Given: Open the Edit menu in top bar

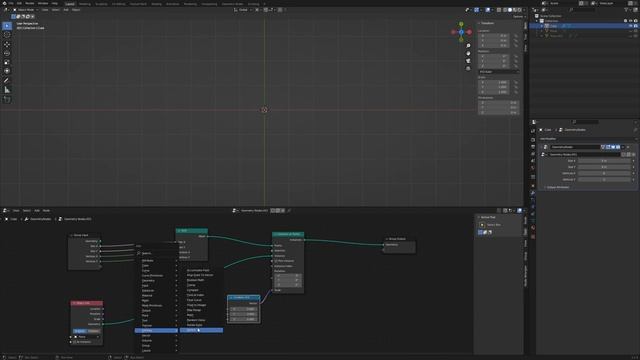Looking at the screenshot, I should (19, 3).
